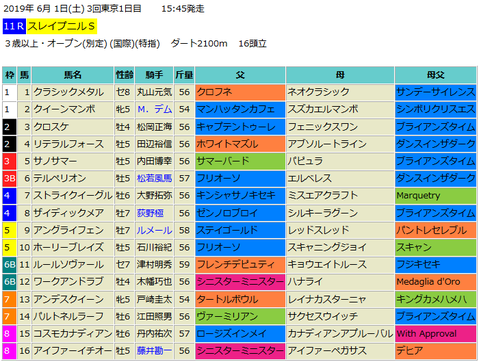
Task: Click damsire cell シンボリクリスエス
Action: tap(436, 109)
